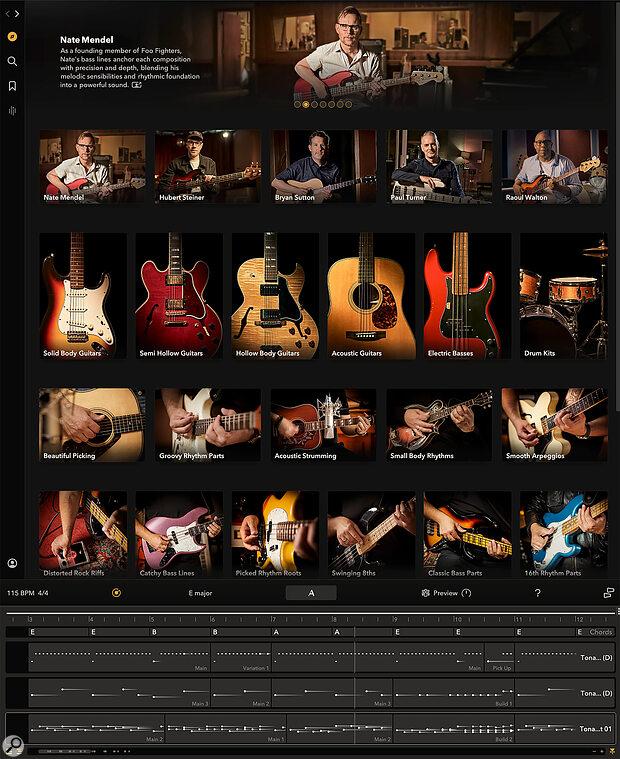
Task: Select fourth carousel dot
Action: pos(323,104)
